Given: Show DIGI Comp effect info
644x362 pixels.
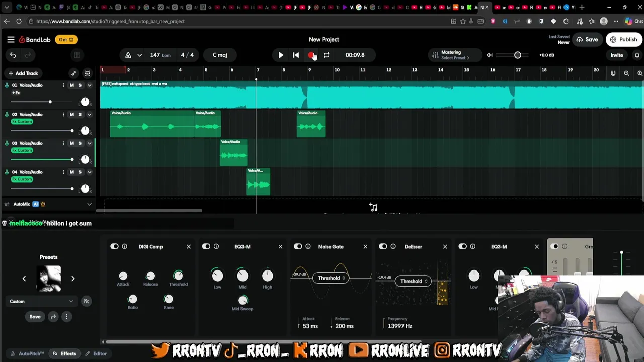Looking at the screenshot, I should (124, 247).
